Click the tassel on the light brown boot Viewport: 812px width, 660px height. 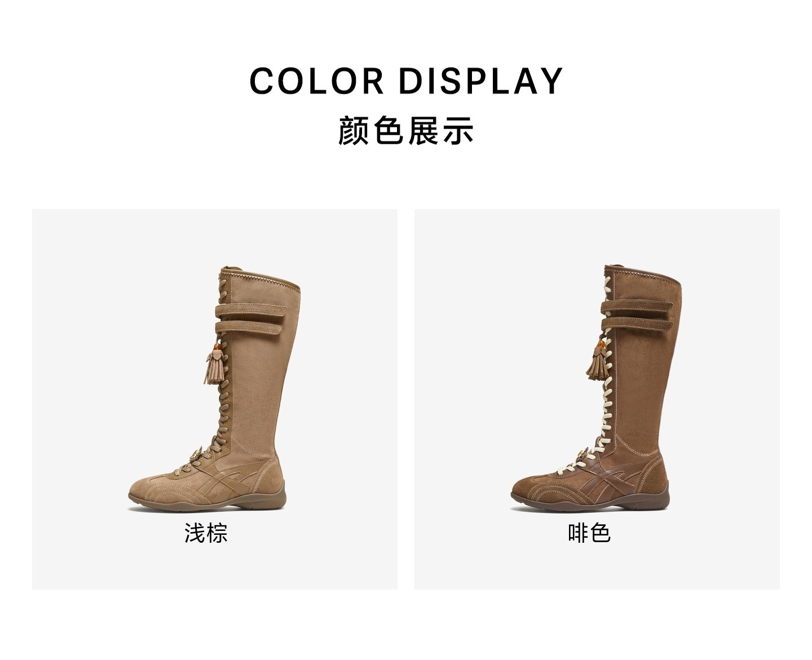point(216,367)
